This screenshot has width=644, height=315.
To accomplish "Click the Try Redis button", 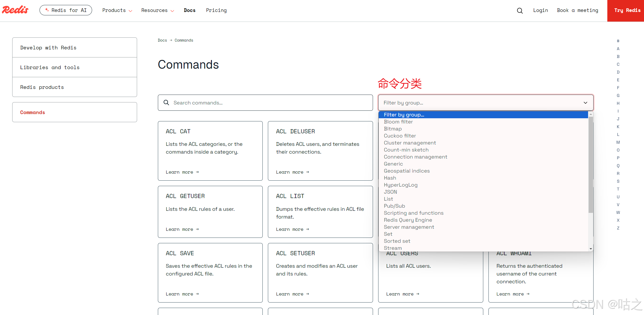I will (627, 10).
